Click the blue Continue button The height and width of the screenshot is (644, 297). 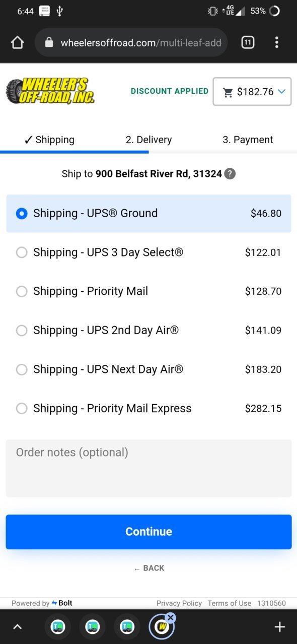(x=148, y=532)
